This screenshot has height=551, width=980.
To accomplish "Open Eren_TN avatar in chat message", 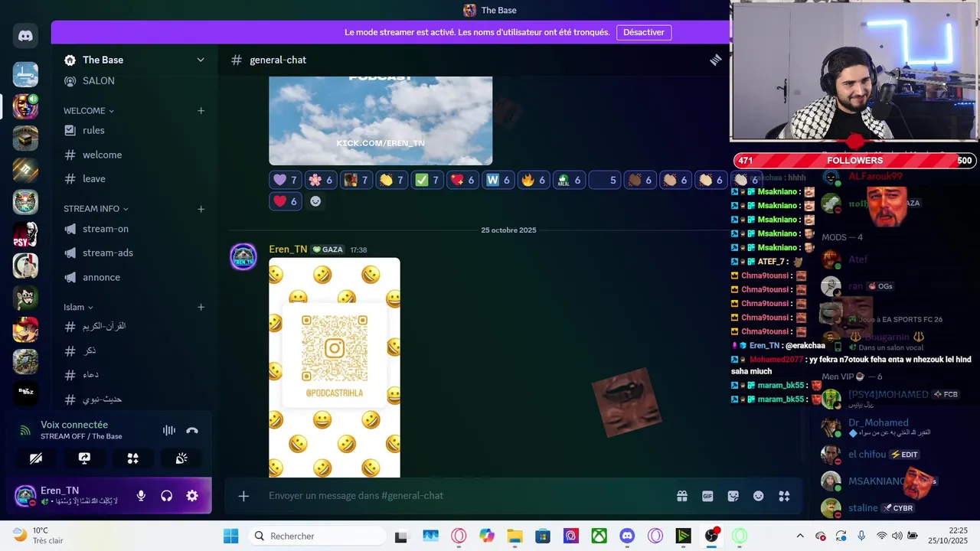I will [x=243, y=256].
